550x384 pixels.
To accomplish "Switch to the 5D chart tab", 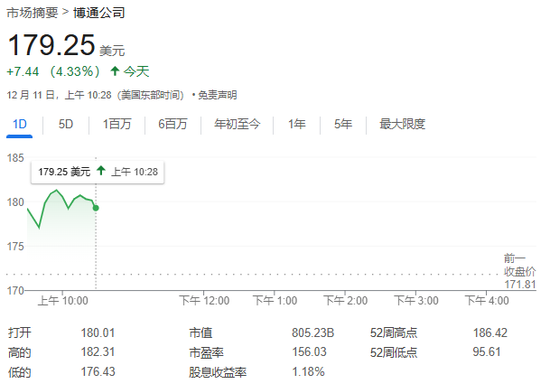I will point(66,124).
